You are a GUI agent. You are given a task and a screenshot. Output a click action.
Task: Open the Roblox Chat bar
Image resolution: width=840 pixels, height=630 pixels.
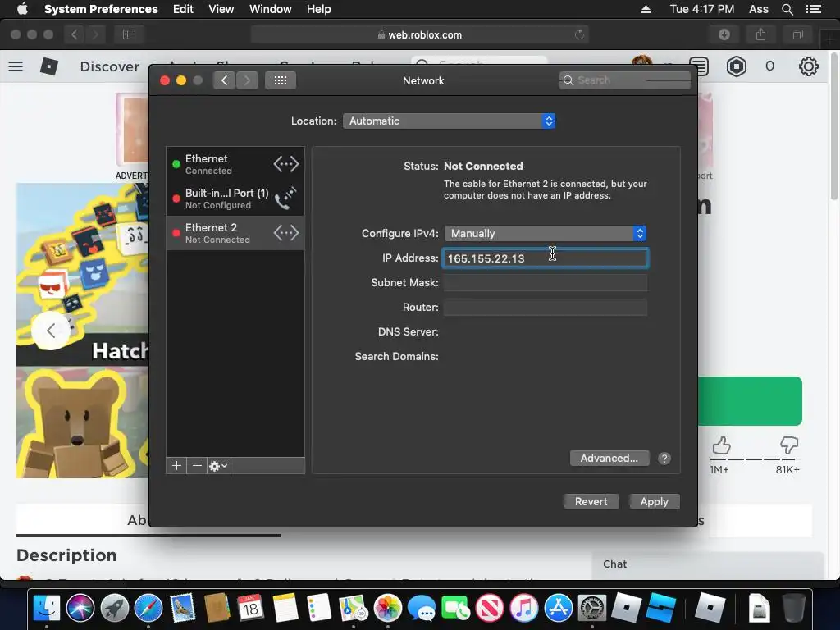707,564
